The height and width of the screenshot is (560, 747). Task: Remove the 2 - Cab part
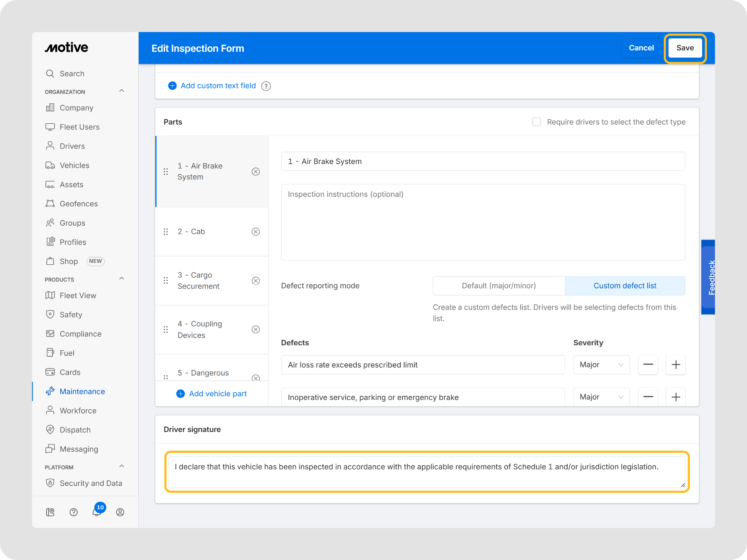pos(256,232)
